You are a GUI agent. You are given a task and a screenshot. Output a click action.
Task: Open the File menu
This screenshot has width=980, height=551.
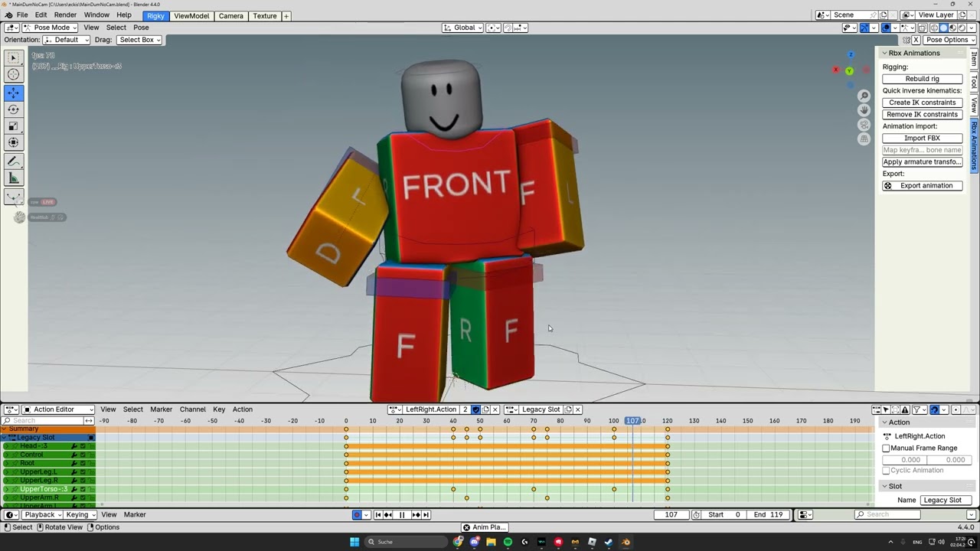pos(22,15)
